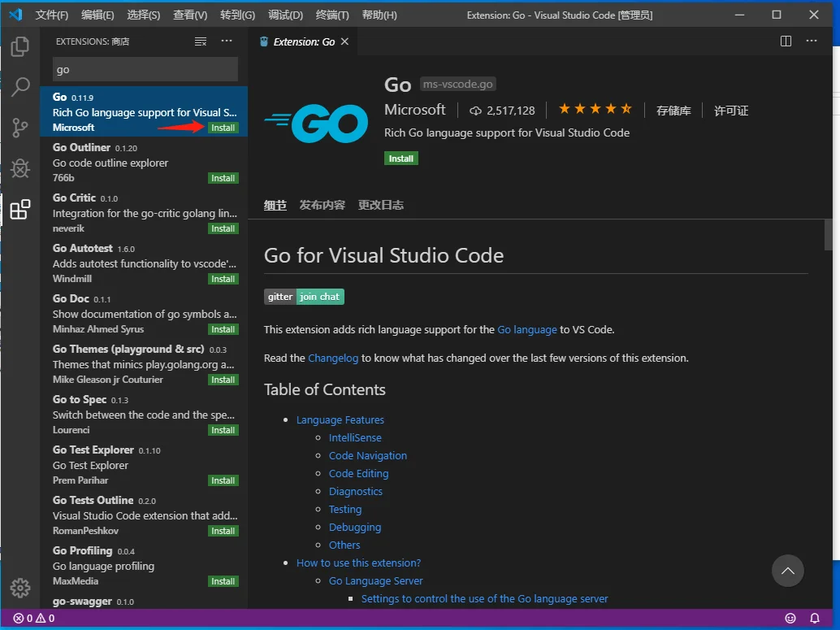840x630 pixels.
Task: Switch to the 更改日志 tab
Action: (381, 206)
